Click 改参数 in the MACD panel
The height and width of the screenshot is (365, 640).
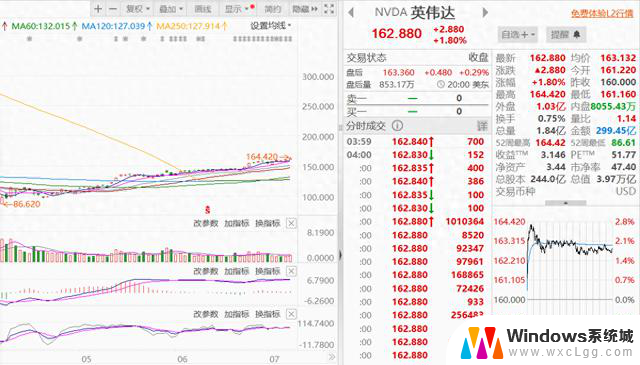tap(206, 271)
